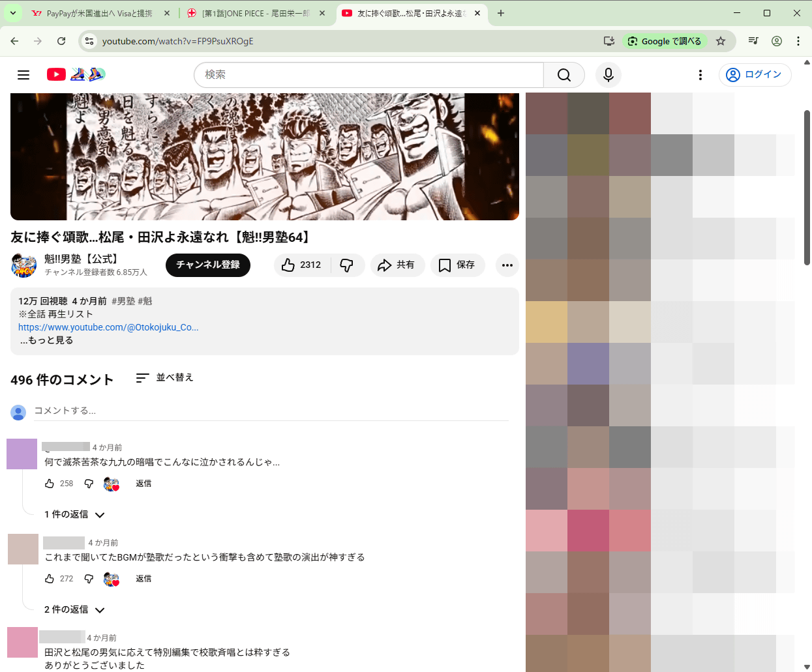812x672 pixels.
Task: Open the tab search dropdown arrow
Action: coord(13,13)
